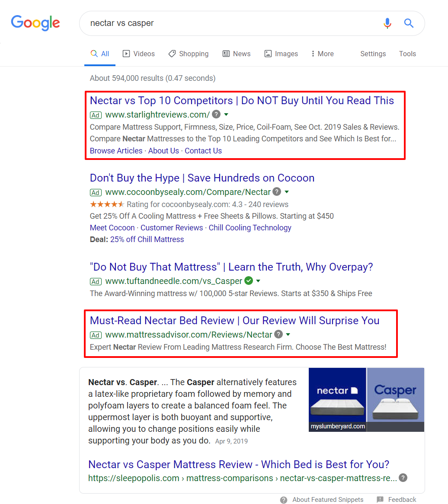This screenshot has width=448, height=504.
Task: Click the green verified checkmark beside tuftandneedle.com
Action: [x=249, y=281]
